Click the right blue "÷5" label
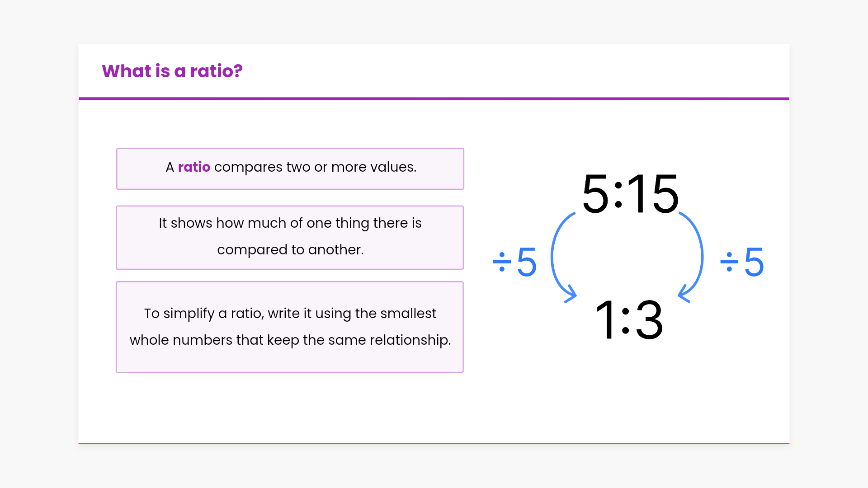Screen dimensions: 868x488 point(742,262)
